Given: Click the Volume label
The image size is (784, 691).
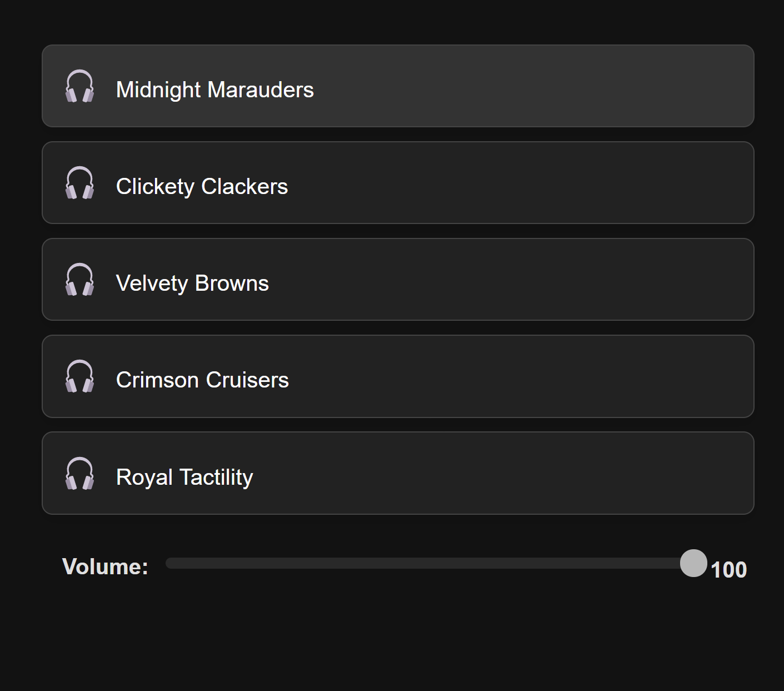Looking at the screenshot, I should coord(105,566).
